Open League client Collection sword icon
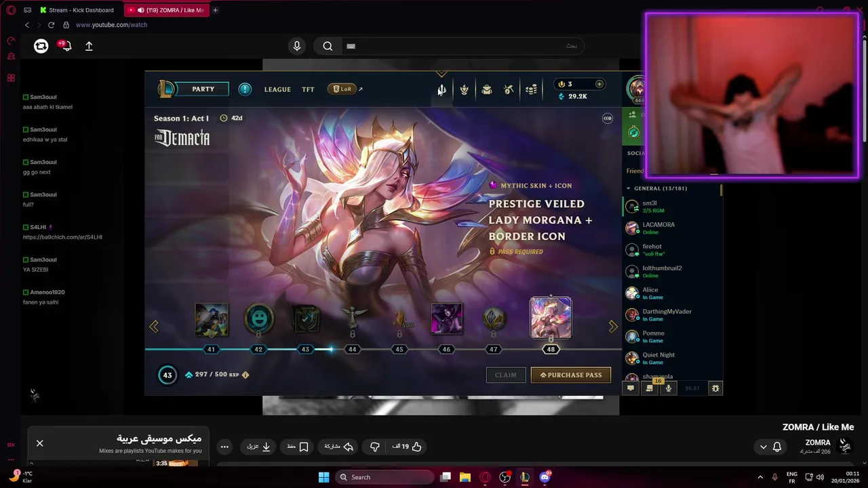This screenshot has height=488, width=868. [441, 89]
